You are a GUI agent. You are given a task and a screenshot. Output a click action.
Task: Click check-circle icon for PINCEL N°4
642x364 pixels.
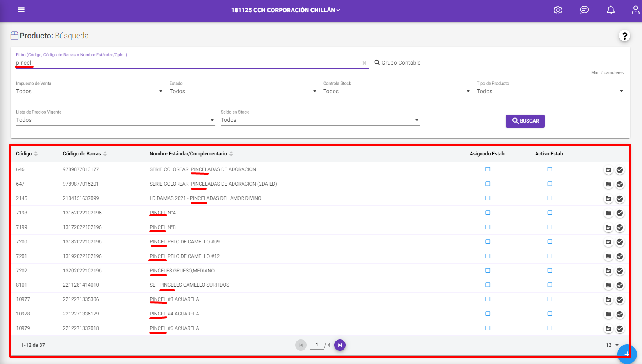tap(620, 213)
